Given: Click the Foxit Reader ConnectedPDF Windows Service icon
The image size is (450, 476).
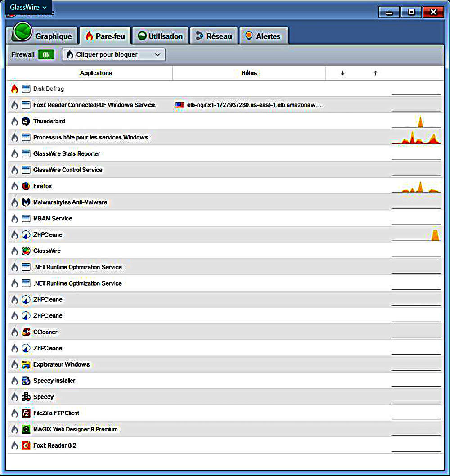Looking at the screenshot, I should [x=26, y=105].
